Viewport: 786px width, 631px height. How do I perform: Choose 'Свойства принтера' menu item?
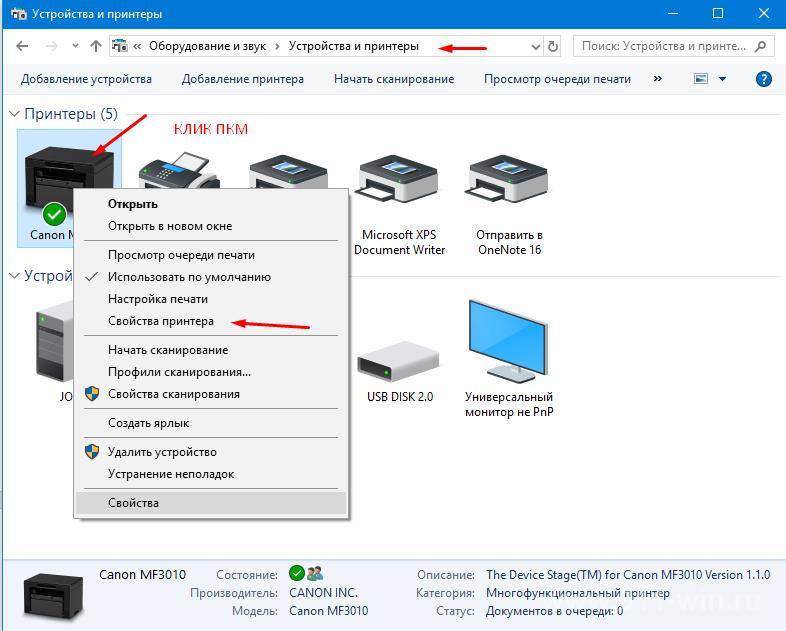click(x=211, y=321)
